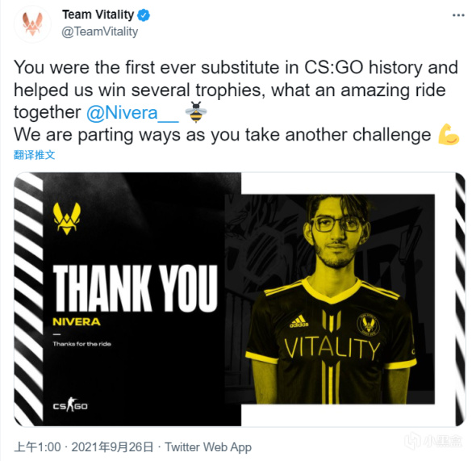The height and width of the screenshot is (461, 476).
Task: Click the 2021年9月26日 date link
Action: [x=112, y=447]
